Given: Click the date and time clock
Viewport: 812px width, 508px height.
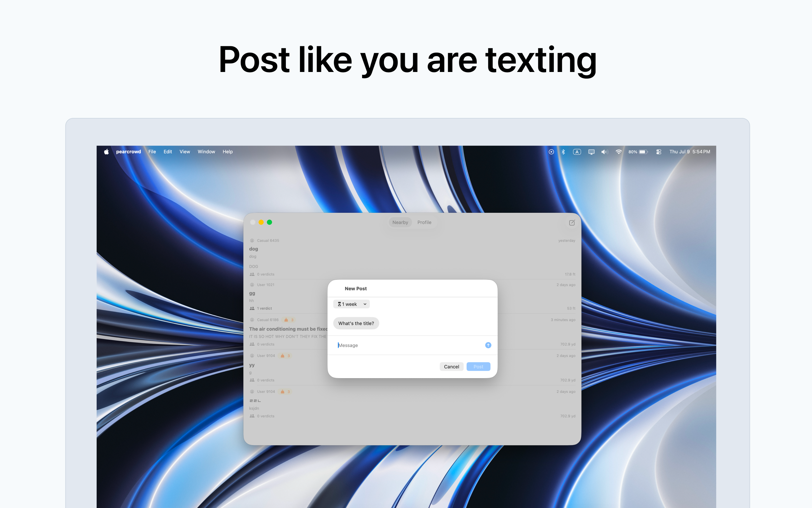Looking at the screenshot, I should pyautogui.click(x=690, y=152).
